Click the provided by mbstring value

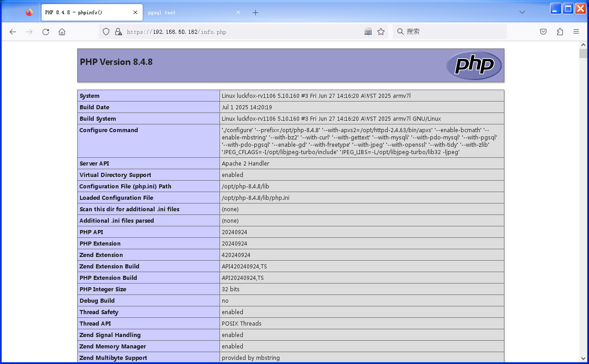(251, 358)
